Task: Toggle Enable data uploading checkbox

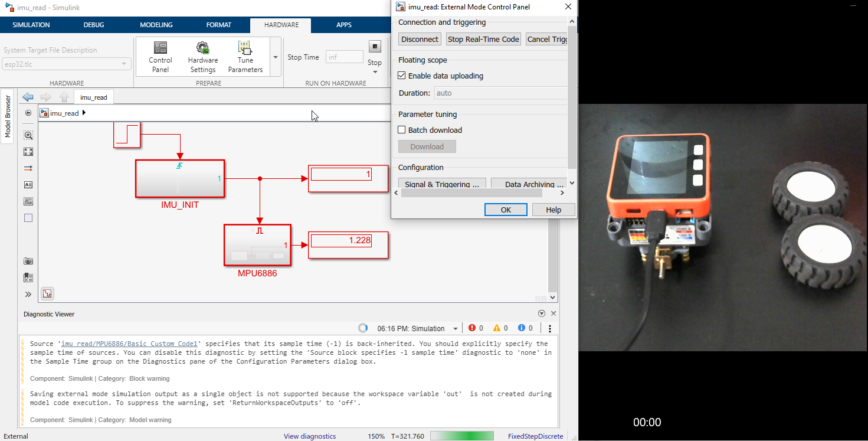Action: [x=402, y=76]
